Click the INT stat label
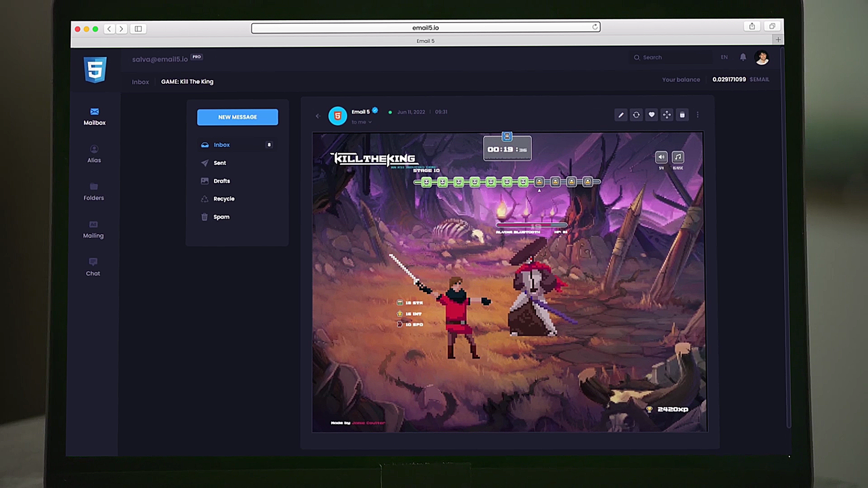 click(409, 314)
